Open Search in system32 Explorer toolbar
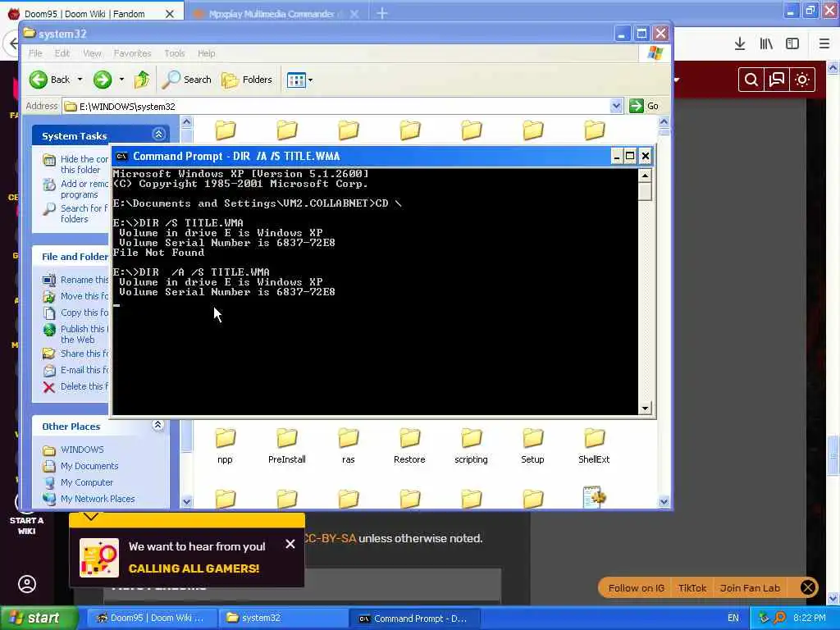This screenshot has width=840, height=630. tap(187, 80)
